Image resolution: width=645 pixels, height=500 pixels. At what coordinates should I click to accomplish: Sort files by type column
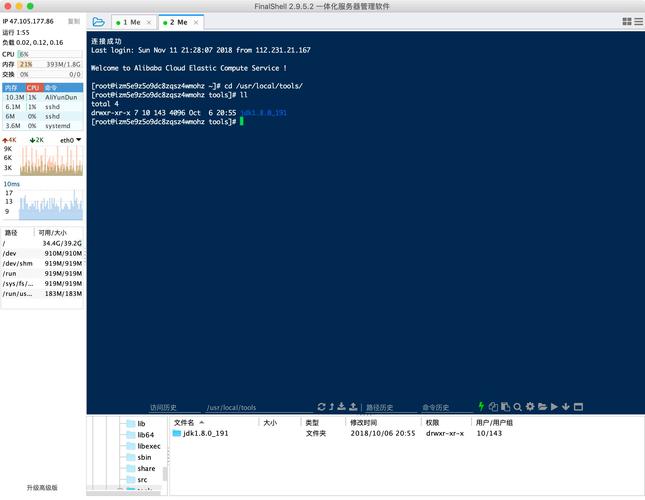click(323, 422)
